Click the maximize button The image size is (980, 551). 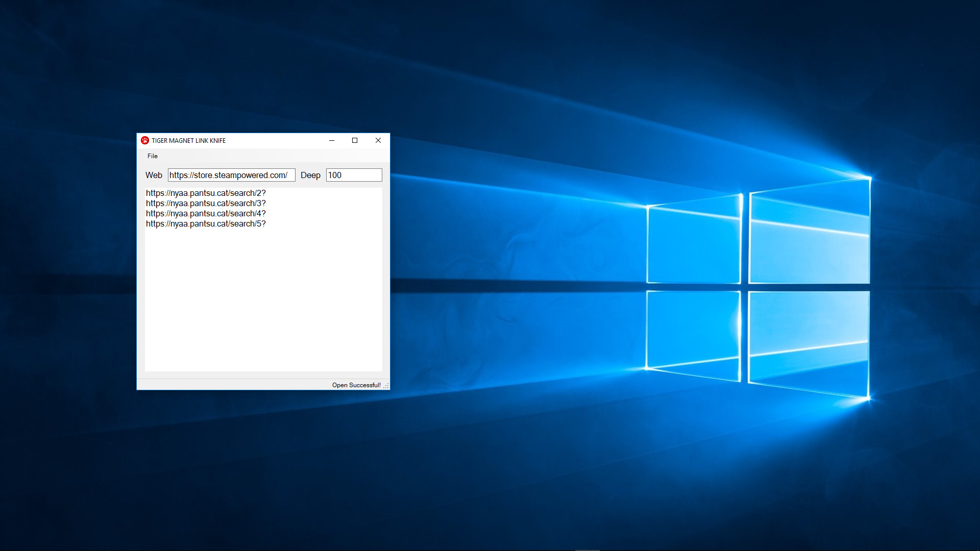pyautogui.click(x=355, y=140)
